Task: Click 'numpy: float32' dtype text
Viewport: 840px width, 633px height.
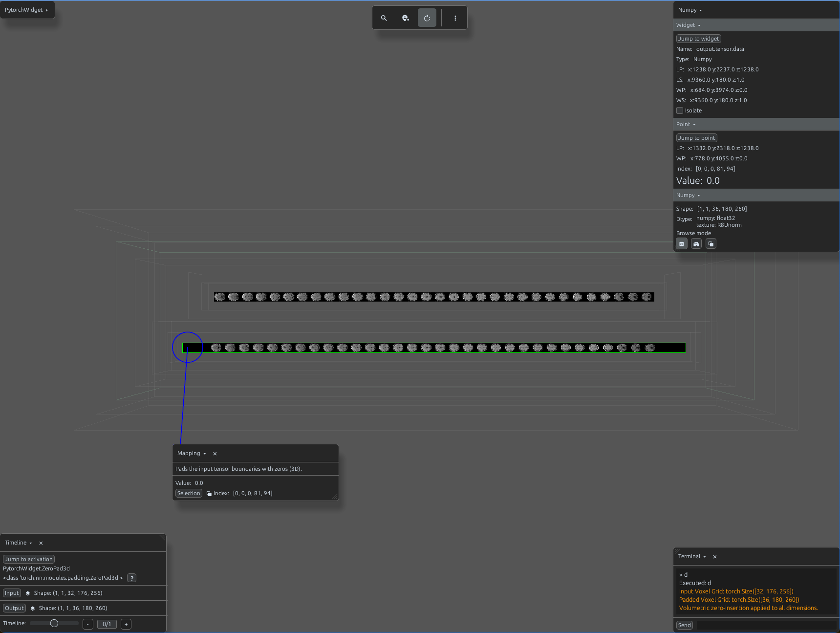Action: point(715,218)
